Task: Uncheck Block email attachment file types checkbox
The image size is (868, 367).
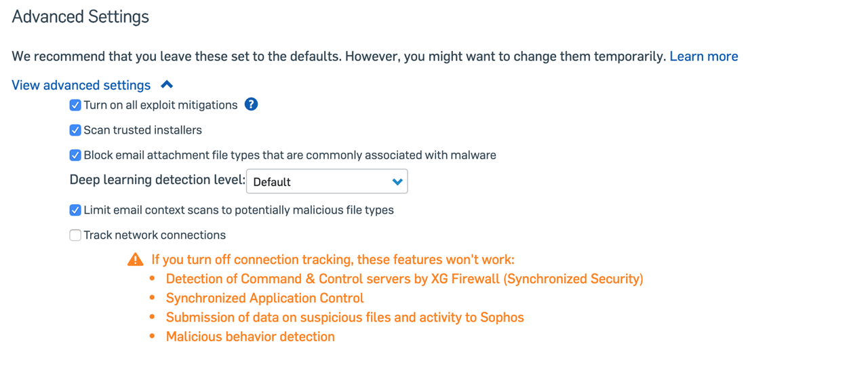Action: tap(75, 155)
